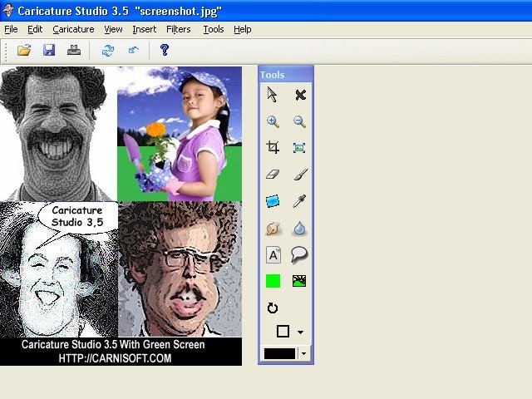Viewport: 532px width, 399px height.
Task: Click the green screen color swatch
Action: [x=273, y=281]
